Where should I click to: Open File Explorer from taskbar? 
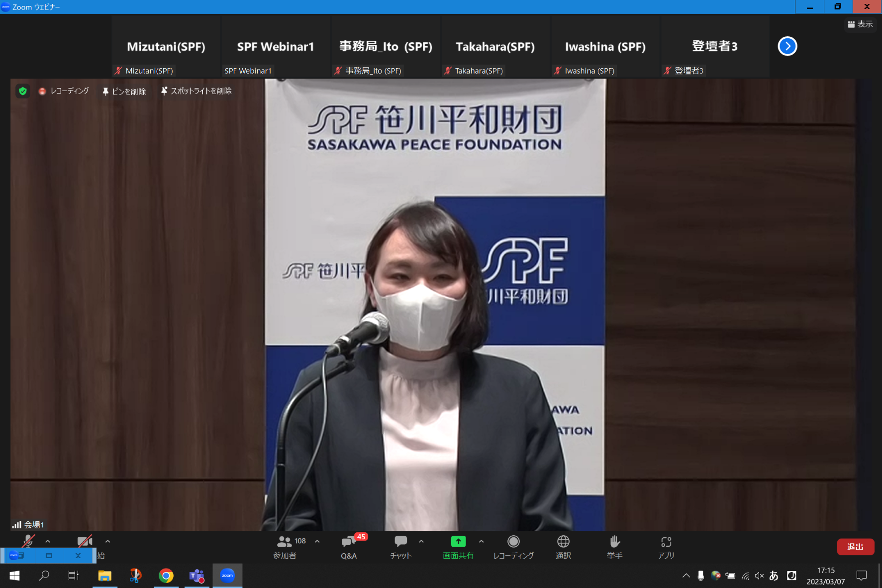tap(104, 576)
